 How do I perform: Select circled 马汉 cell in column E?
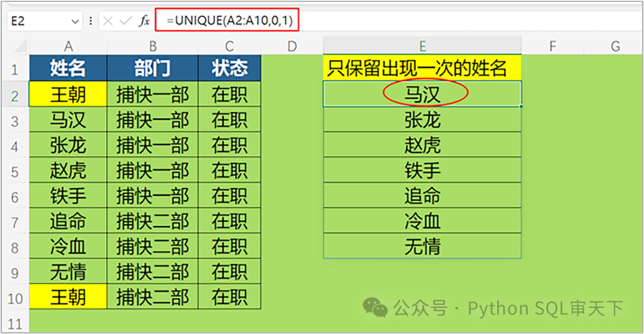[x=422, y=94]
